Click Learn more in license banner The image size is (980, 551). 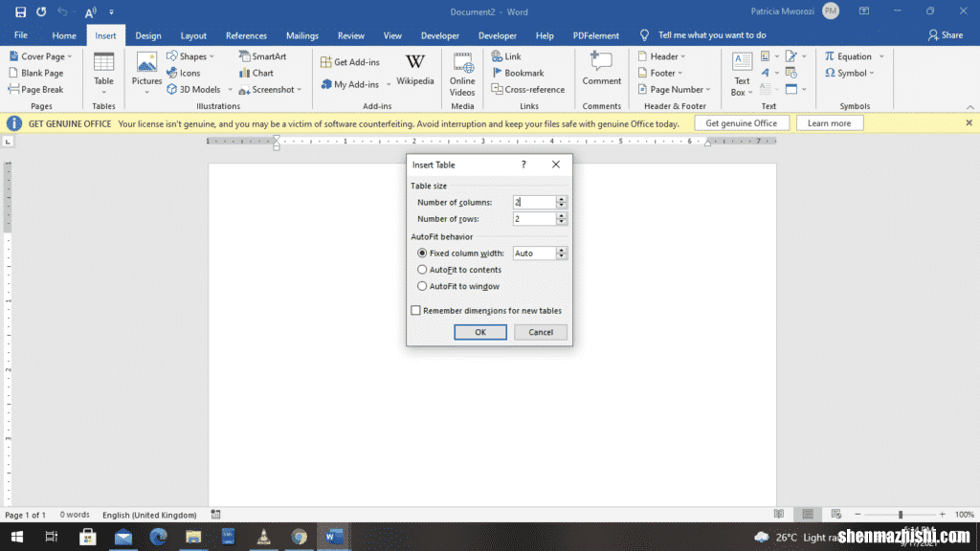click(x=830, y=123)
